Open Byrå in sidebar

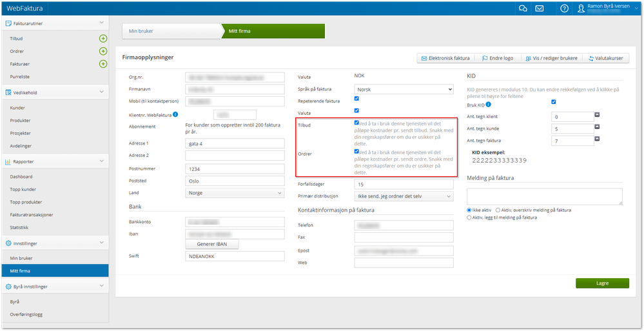[15, 301]
